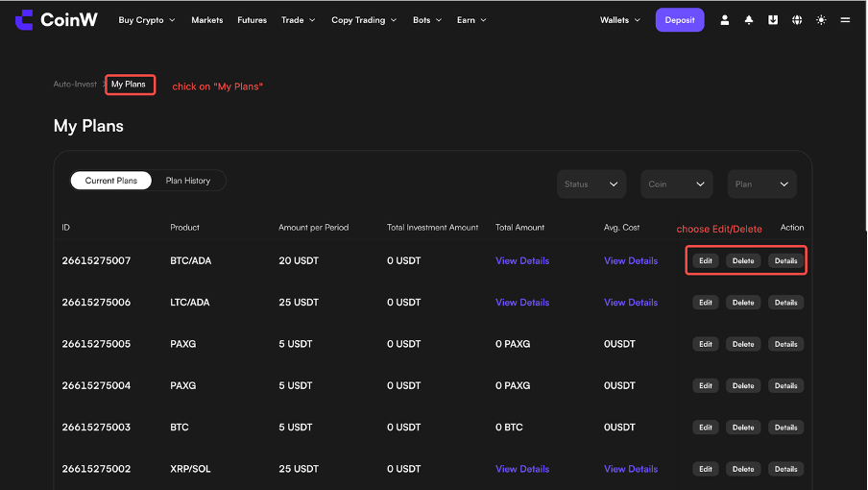Click the 0 BTC total amount cell
The image size is (868, 490).
[509, 427]
